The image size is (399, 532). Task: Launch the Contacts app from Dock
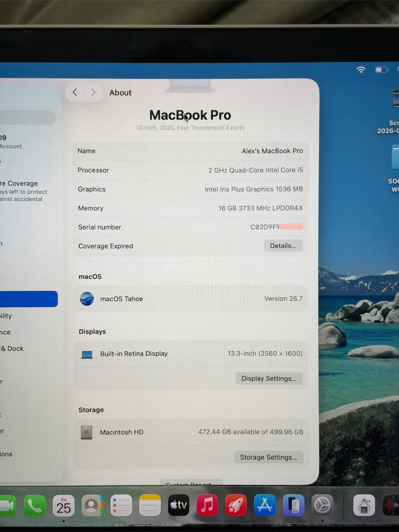click(92, 506)
